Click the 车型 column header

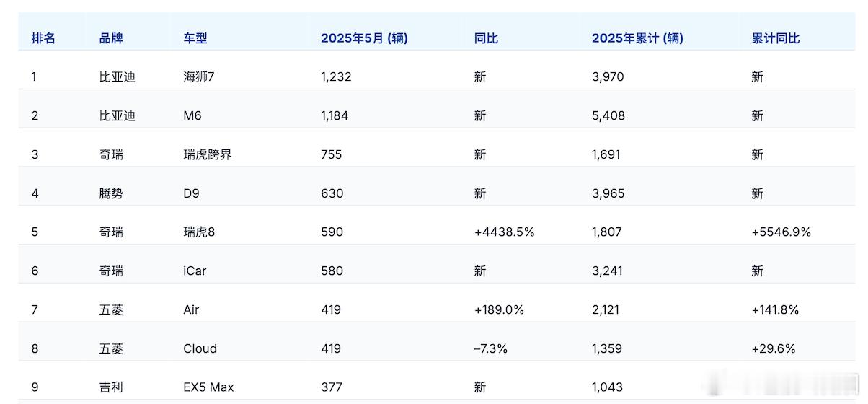tap(195, 38)
